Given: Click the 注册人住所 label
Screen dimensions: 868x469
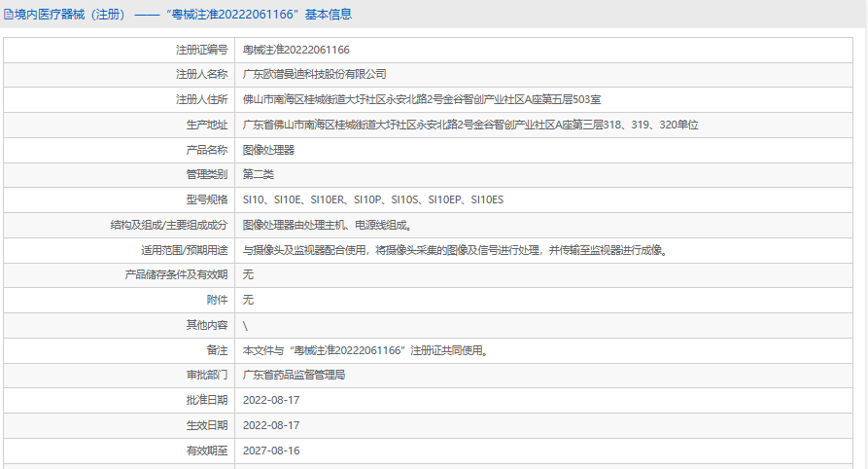Looking at the screenshot, I should (201, 100).
